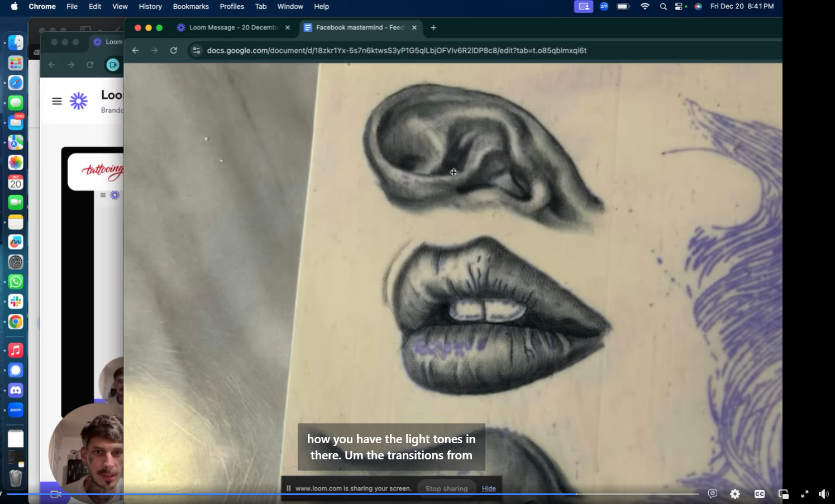The width and height of the screenshot is (835, 504).
Task: Open Freeform app in dock
Action: point(16,242)
